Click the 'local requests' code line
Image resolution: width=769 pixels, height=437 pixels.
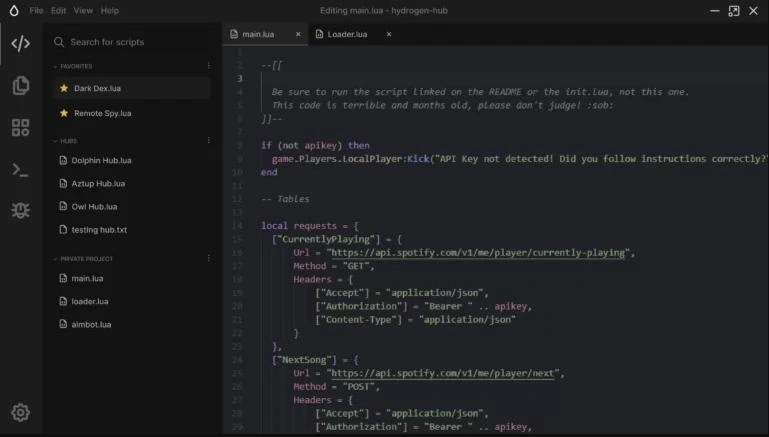(310, 226)
